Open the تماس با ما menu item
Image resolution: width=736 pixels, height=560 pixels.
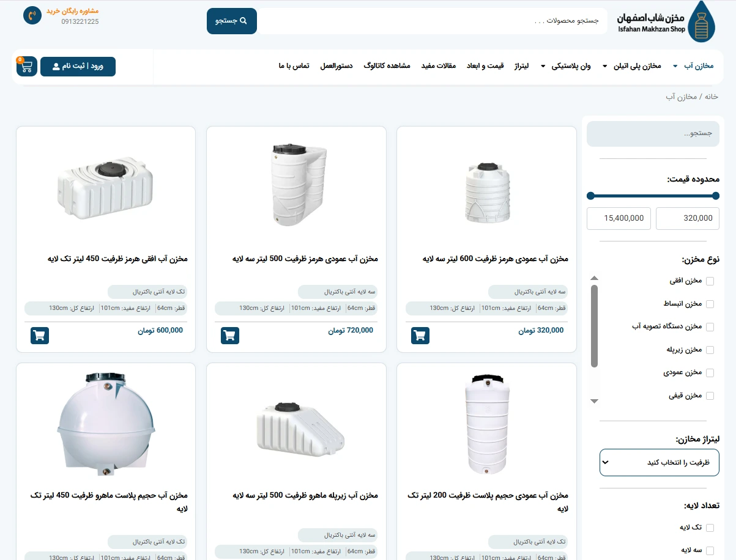[x=294, y=66]
